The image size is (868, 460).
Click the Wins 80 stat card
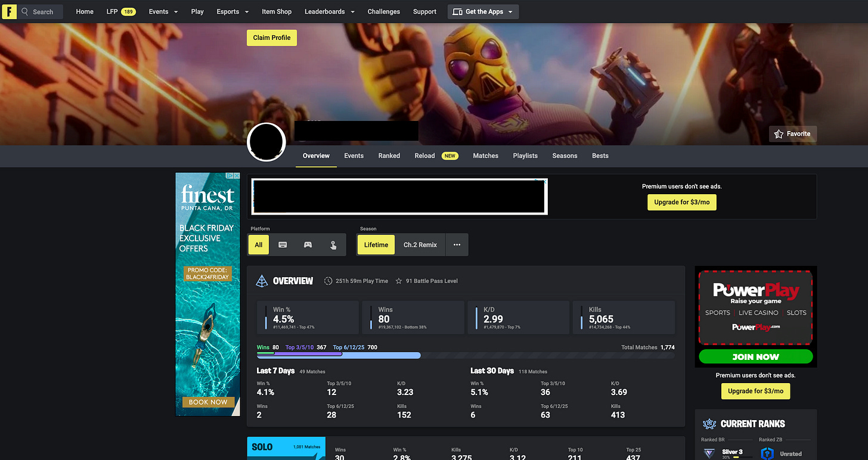point(413,317)
